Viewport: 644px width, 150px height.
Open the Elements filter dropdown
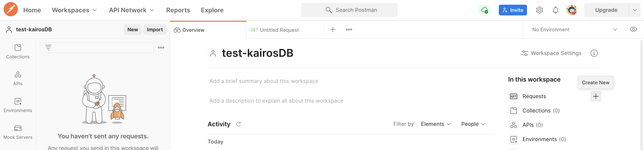436,124
